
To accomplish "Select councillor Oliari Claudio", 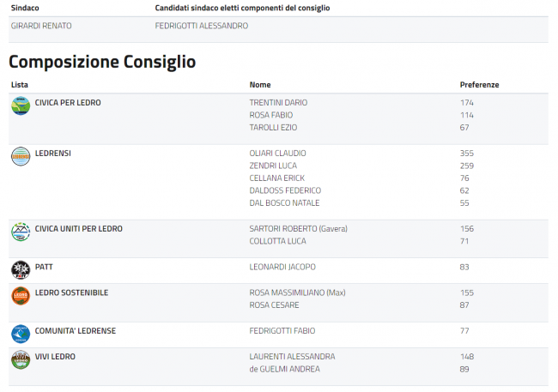I will [x=277, y=154].
